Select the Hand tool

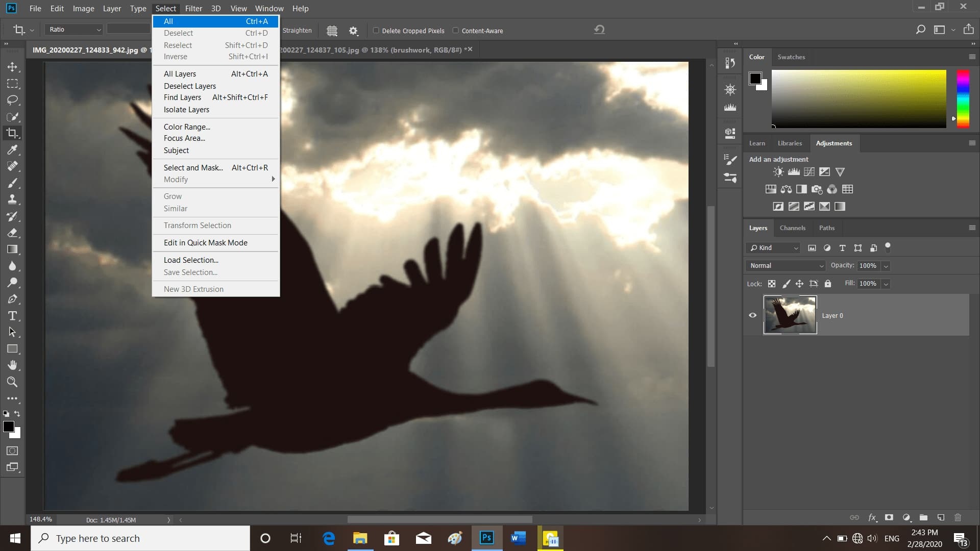click(12, 365)
